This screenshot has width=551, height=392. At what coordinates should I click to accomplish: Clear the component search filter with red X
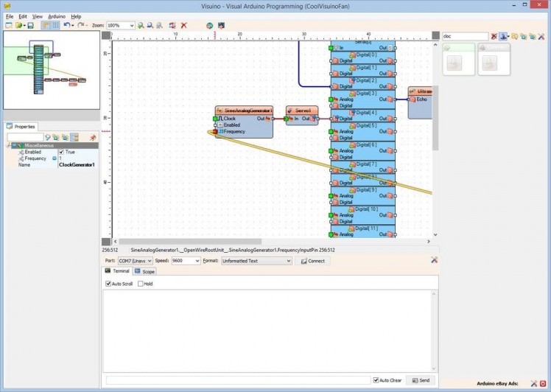(x=494, y=35)
